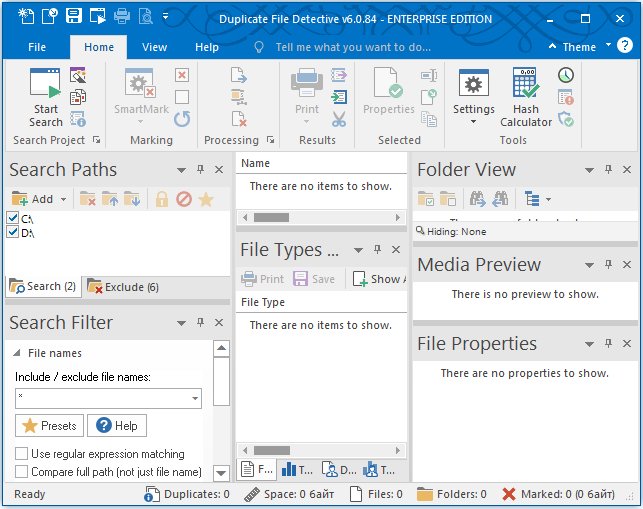The image size is (643, 509).
Task: Enable Compare full path checkbox
Action: 21,471
